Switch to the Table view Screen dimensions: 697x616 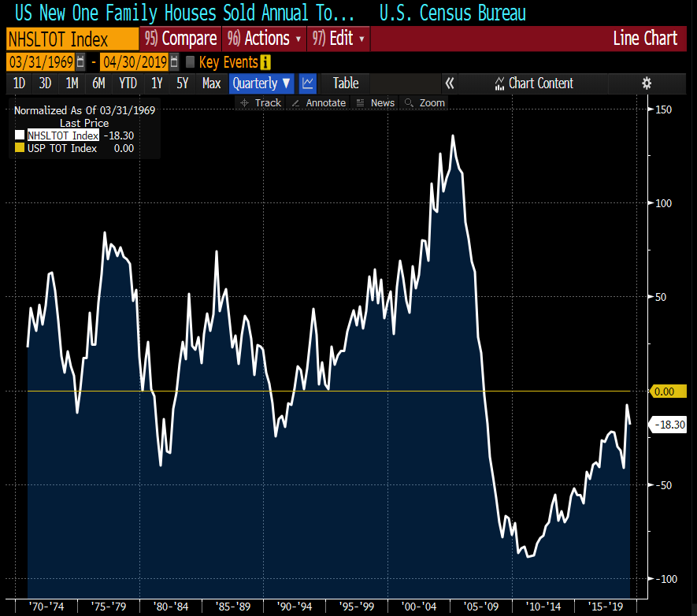tap(345, 83)
